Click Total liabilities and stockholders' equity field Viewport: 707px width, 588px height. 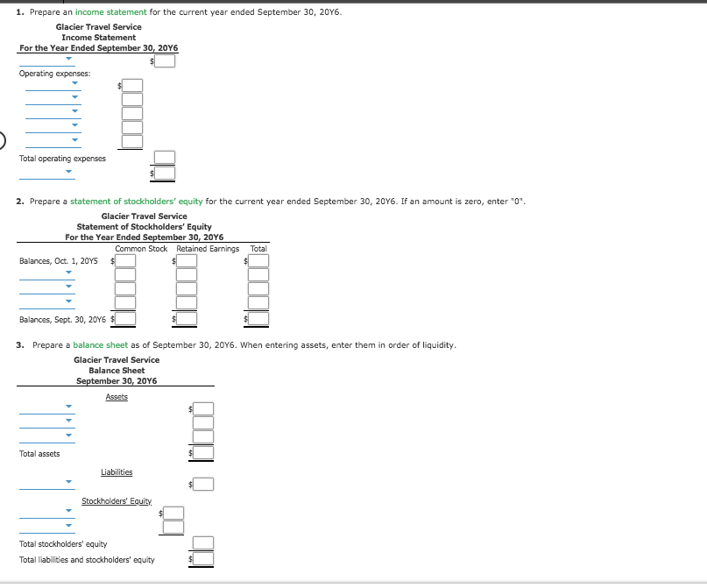pos(203,559)
